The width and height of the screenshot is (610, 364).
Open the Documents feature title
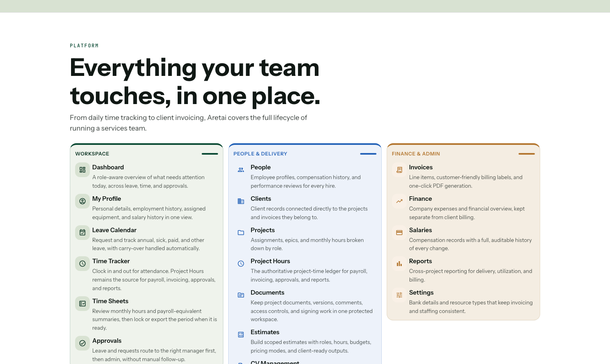coord(267,293)
